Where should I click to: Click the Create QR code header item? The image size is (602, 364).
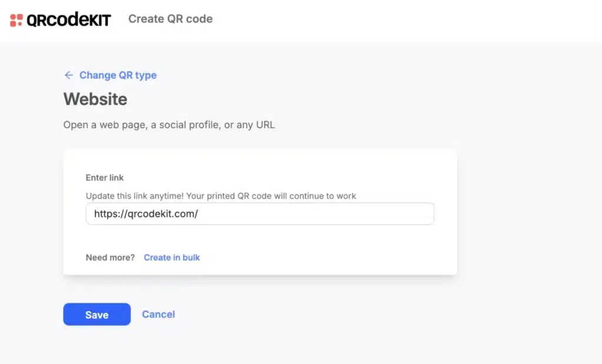pyautogui.click(x=170, y=19)
